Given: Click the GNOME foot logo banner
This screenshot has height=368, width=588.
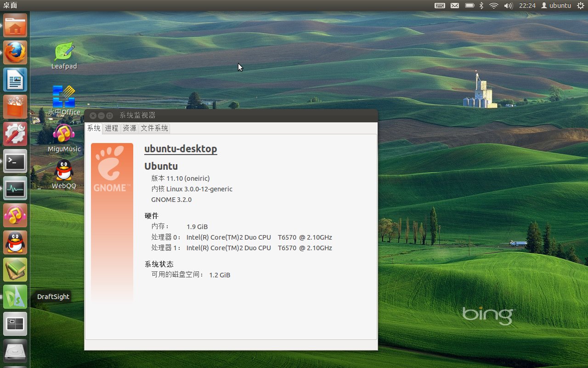Looking at the screenshot, I should point(112,223).
